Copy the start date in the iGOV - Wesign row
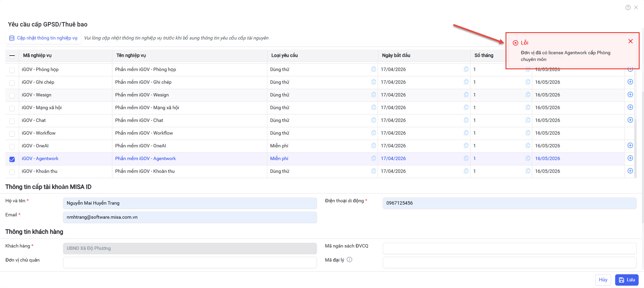Image resolution: width=644 pixels, height=288 pixels. pyautogui.click(x=466, y=94)
